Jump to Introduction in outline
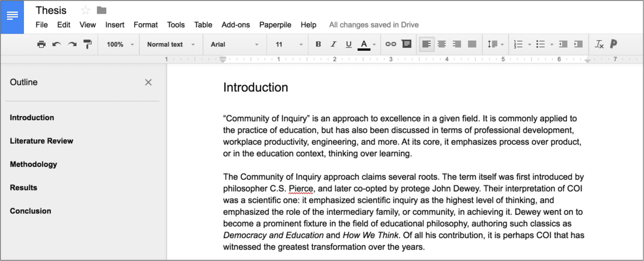The image size is (644, 261). tap(32, 118)
